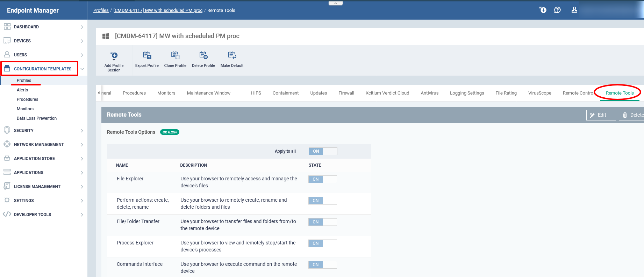The width and height of the screenshot is (644, 277).
Task: Select Monitors in the sidebar submenu
Action: coord(25,109)
